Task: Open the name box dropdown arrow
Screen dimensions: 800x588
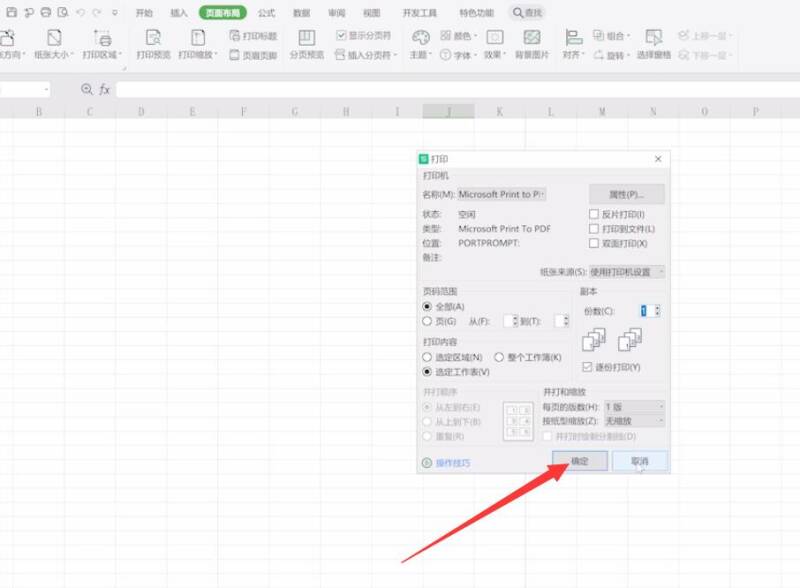Action: pos(46,90)
